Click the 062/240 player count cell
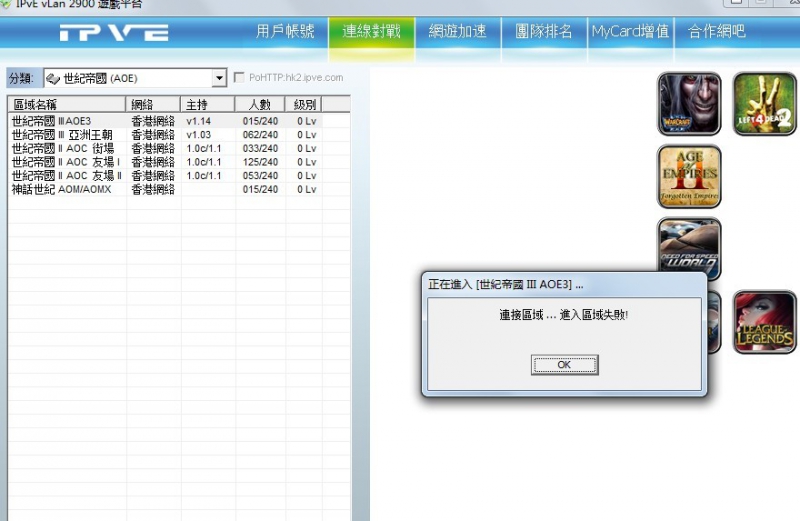This screenshot has height=521, width=800. point(260,135)
